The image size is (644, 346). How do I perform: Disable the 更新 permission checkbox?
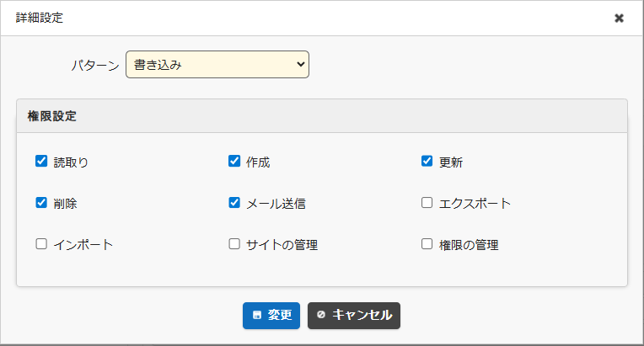click(x=427, y=162)
